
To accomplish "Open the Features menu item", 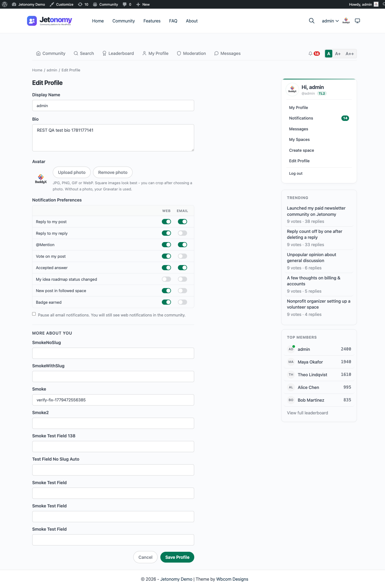I will click(152, 21).
